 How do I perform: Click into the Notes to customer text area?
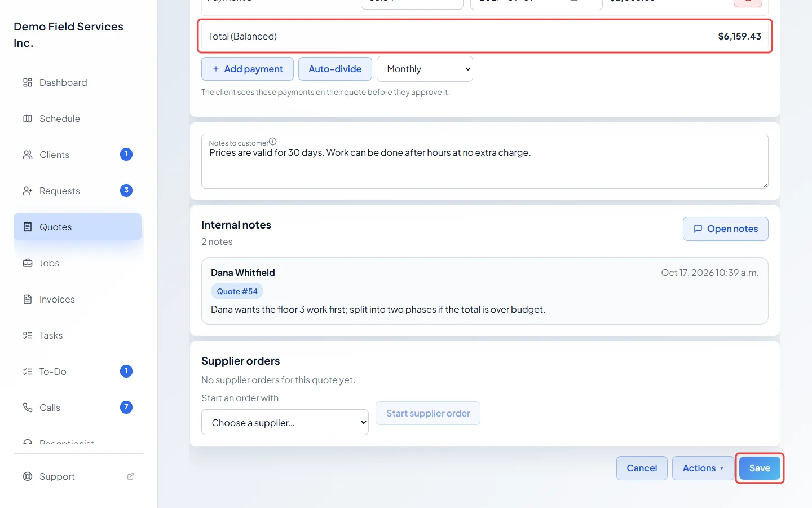coord(485,161)
